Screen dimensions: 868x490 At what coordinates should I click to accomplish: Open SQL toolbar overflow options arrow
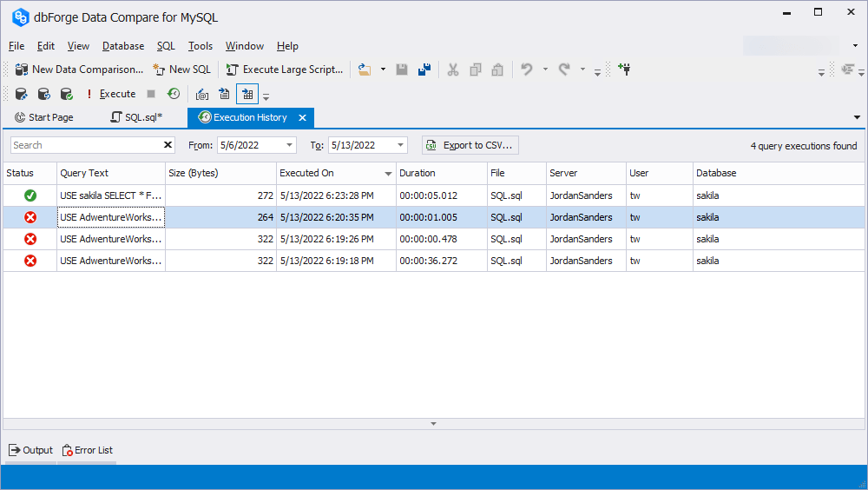266,96
